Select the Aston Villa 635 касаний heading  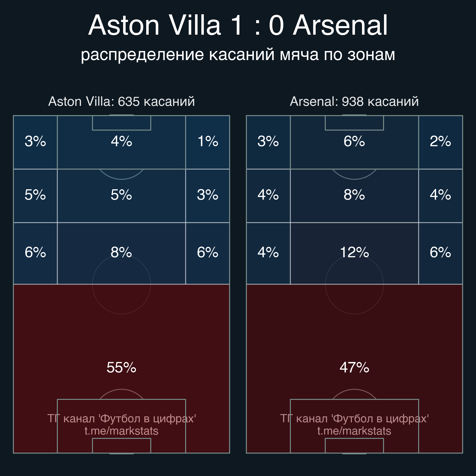121,101
